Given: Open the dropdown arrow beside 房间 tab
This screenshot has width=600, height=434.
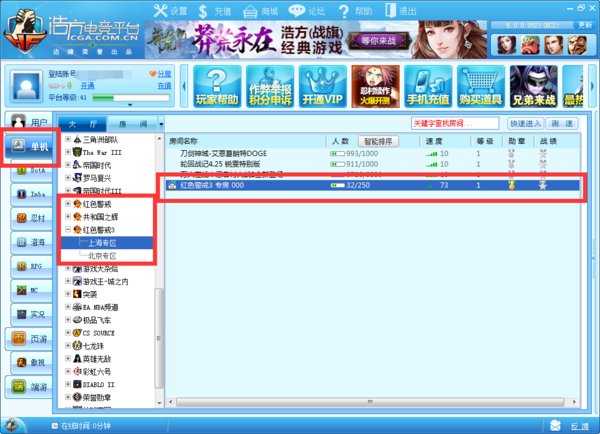Looking at the screenshot, I should pos(161,124).
